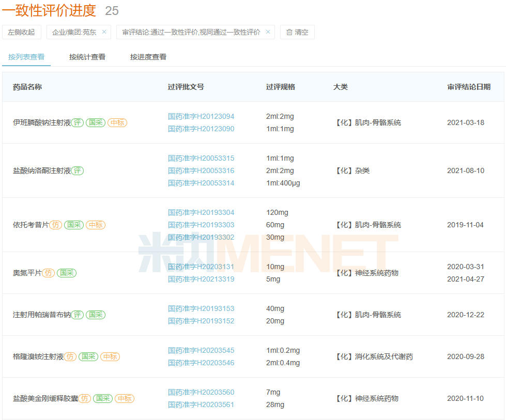The image size is (506, 420).
Task: Remove the 审评结论 filter tag
Action: [268, 32]
